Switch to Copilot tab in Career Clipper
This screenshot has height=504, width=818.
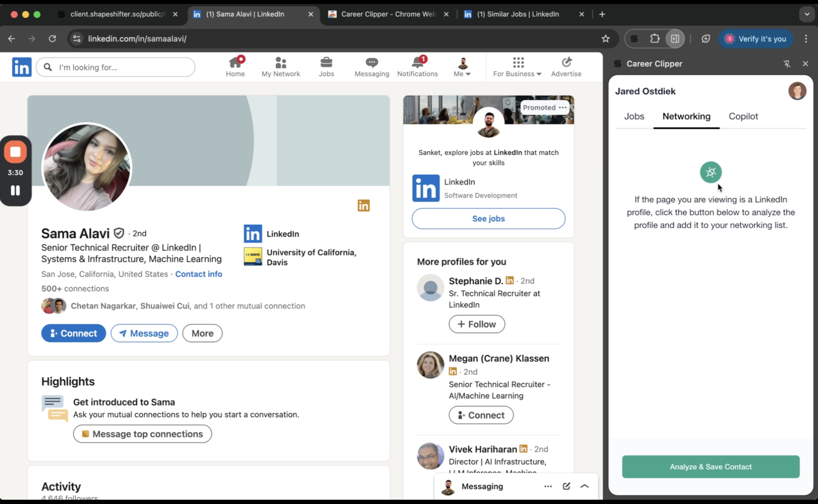coord(743,116)
